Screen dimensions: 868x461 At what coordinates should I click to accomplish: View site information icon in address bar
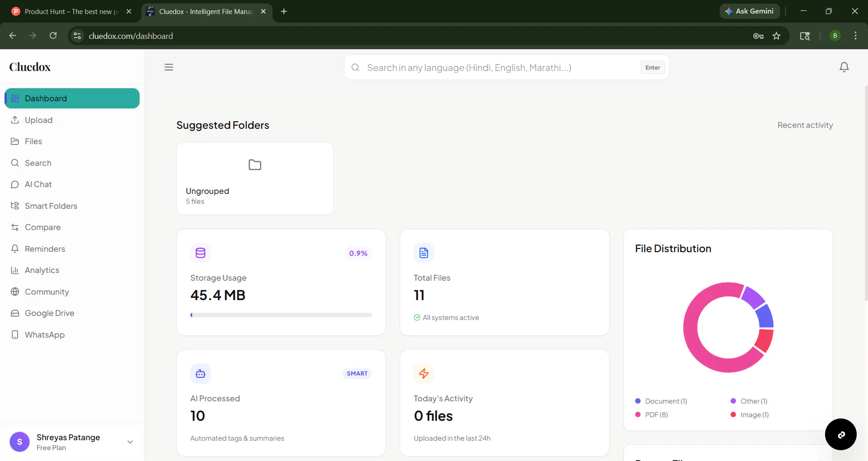(77, 36)
